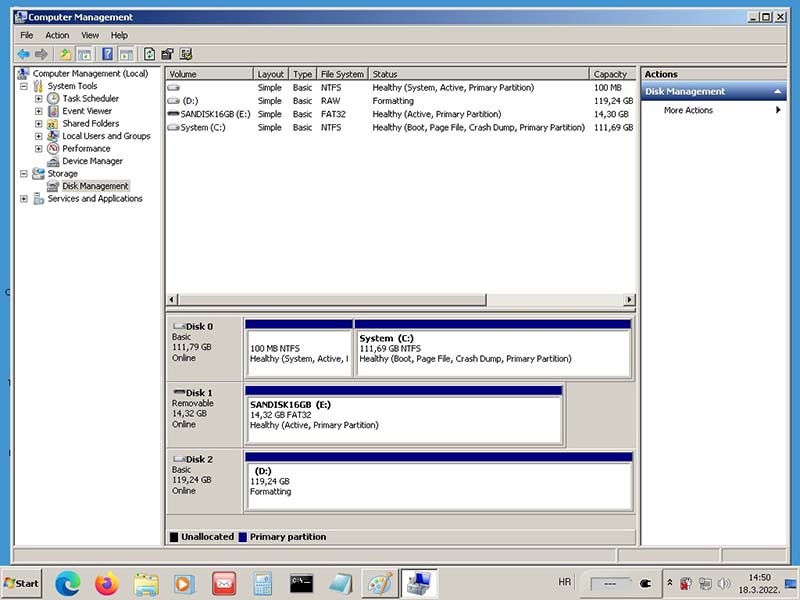Viewport: 800px width, 600px height.
Task: Open the View menu
Action: click(x=90, y=35)
